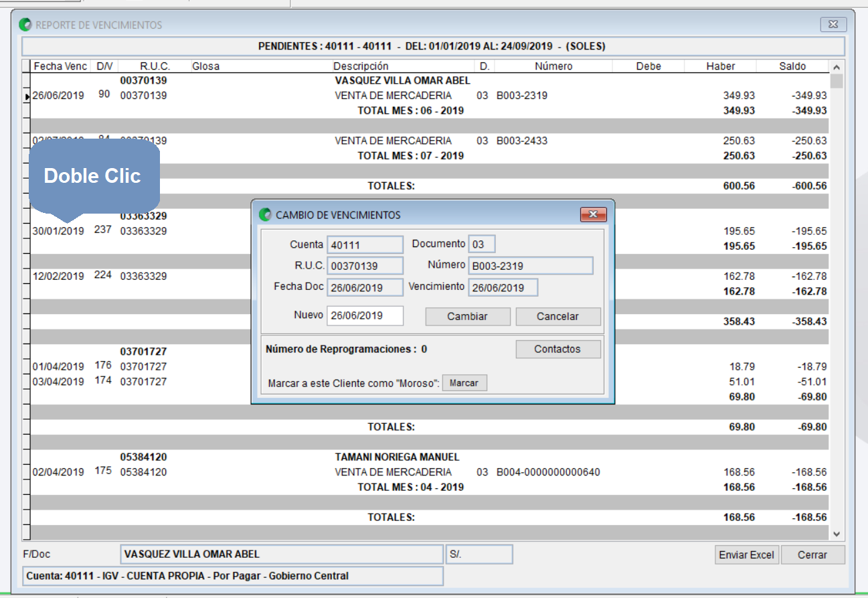The image size is (868, 598).
Task: Click the Documento field showing 03
Action: coord(482,244)
